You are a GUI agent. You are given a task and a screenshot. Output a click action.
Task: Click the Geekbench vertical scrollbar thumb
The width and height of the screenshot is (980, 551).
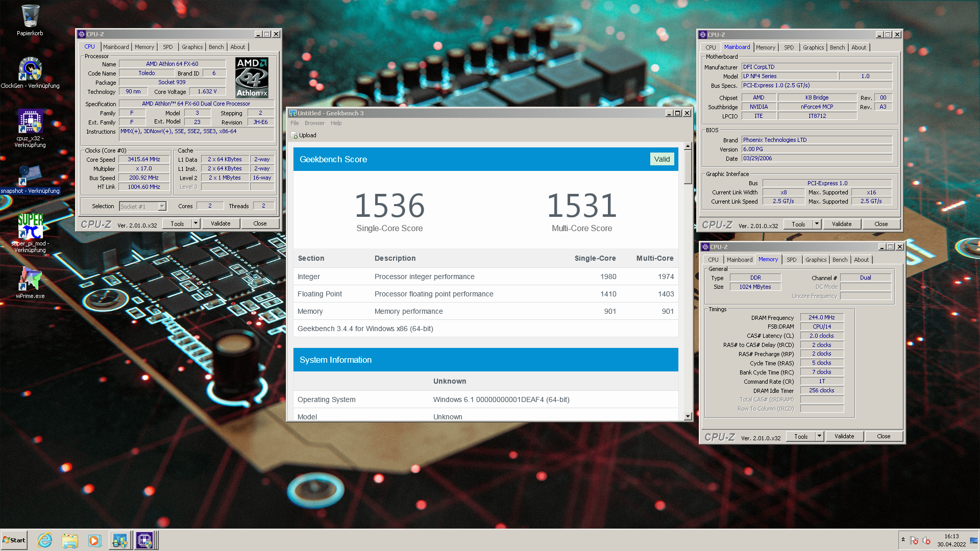coord(688,167)
